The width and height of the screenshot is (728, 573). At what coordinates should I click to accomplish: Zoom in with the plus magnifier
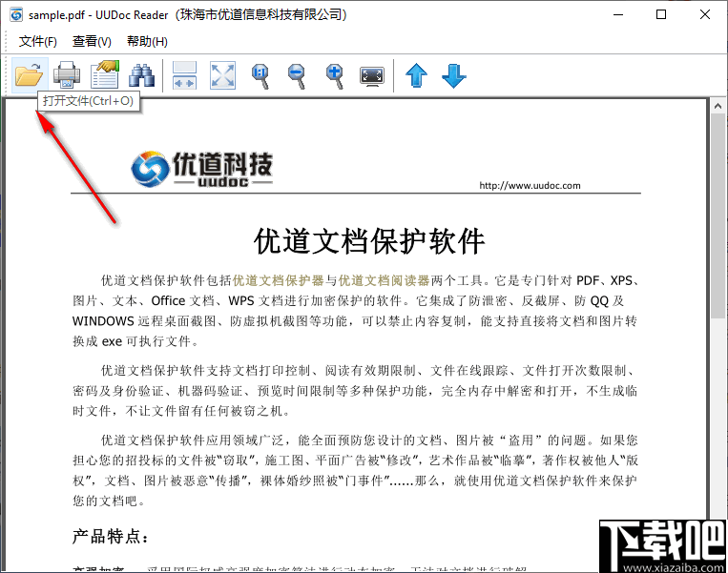coord(335,76)
